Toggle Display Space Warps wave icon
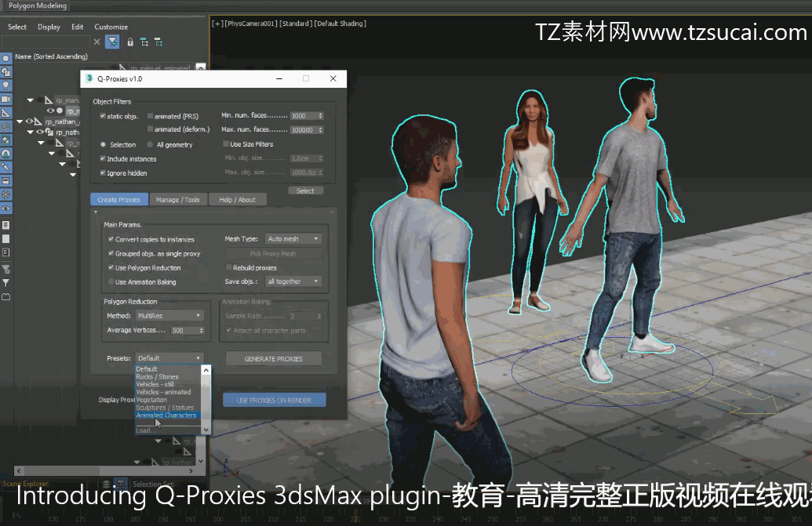Image resolution: width=812 pixels, height=526 pixels. pos(5,126)
